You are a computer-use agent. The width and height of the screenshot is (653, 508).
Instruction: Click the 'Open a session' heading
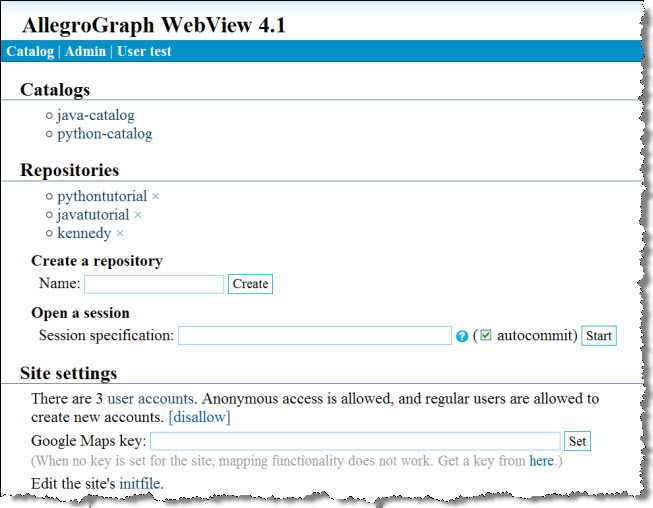pos(80,313)
